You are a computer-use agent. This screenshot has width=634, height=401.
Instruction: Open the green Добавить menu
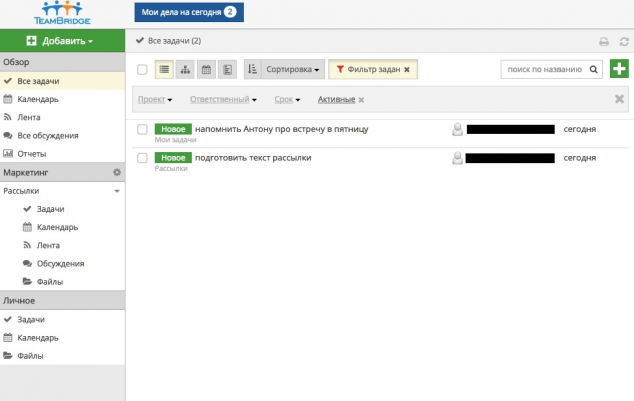pos(62,41)
